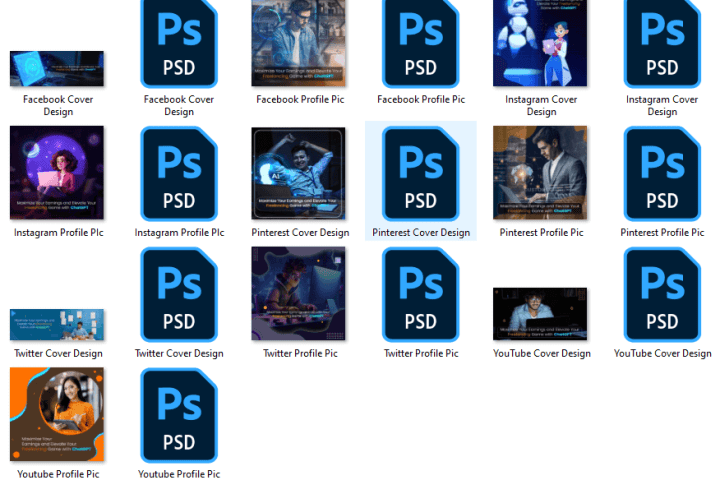Select the Youtube Profile Pic orange image thumbnail

pyautogui.click(x=57, y=414)
